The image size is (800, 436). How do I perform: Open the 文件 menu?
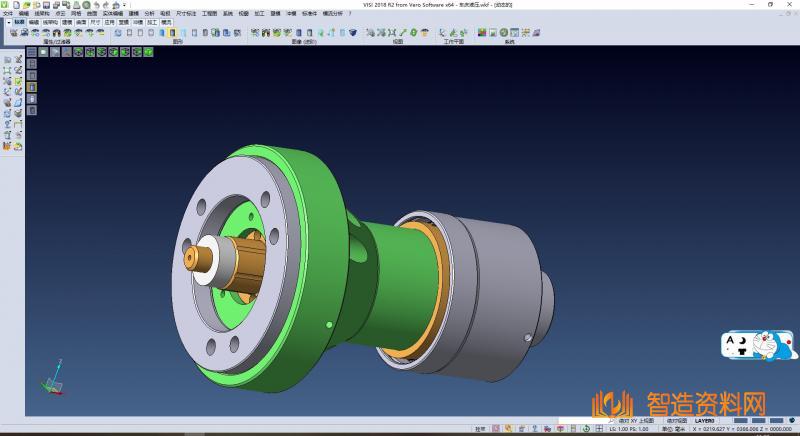tap(8, 12)
